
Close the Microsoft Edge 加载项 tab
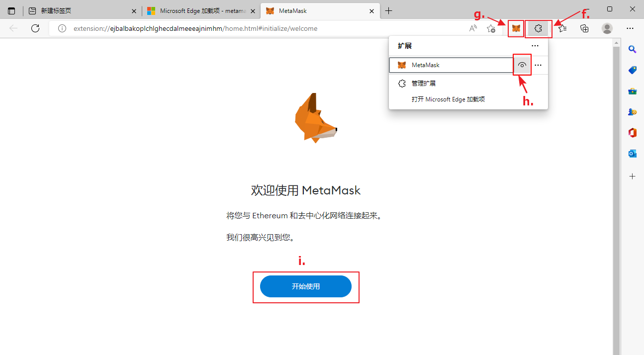[x=252, y=11]
